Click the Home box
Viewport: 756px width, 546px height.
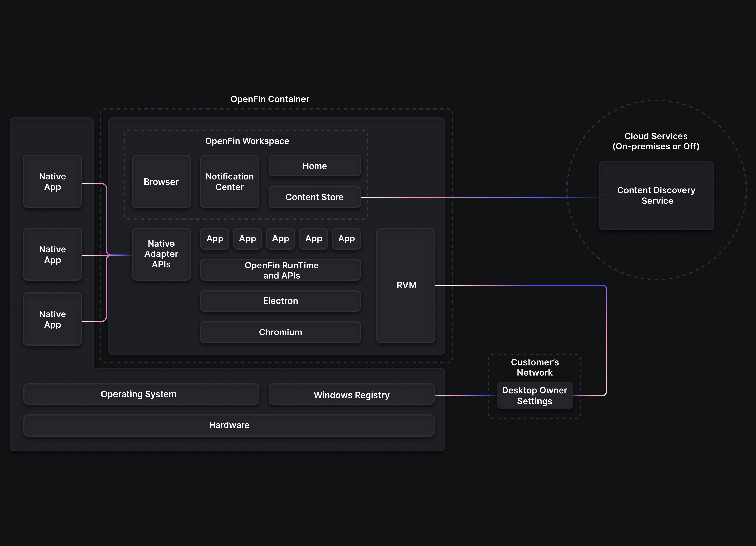315,166
